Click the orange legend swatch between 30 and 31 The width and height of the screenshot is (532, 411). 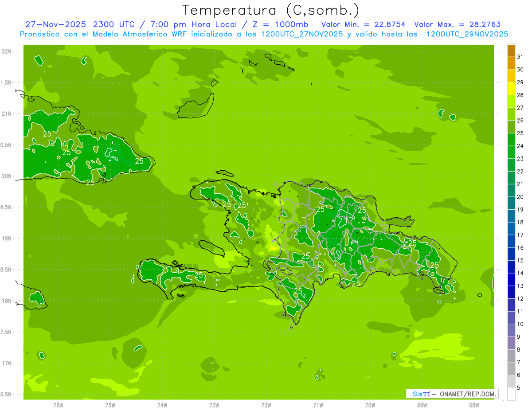(x=511, y=63)
